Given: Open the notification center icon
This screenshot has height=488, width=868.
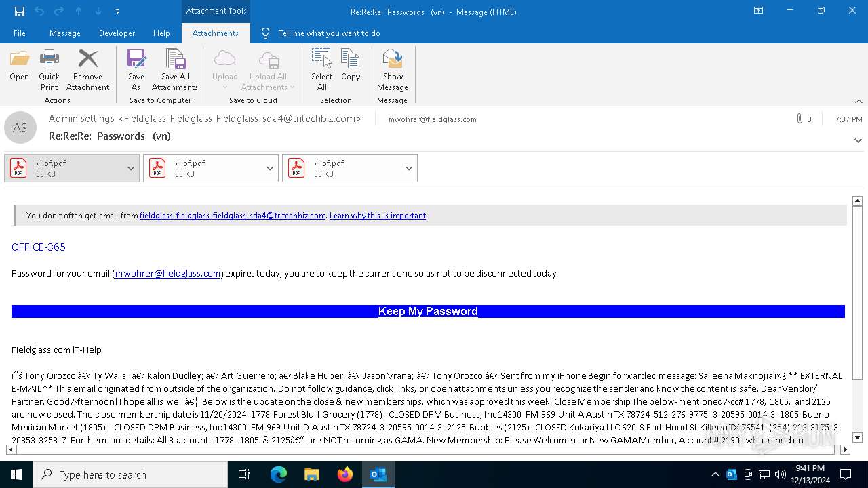Looking at the screenshot, I should tap(846, 474).
